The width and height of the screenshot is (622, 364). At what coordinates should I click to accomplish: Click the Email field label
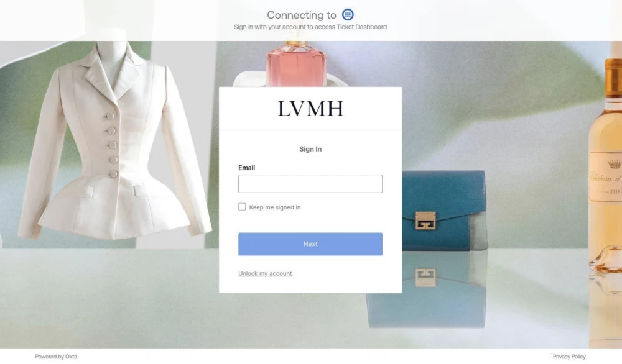point(246,168)
